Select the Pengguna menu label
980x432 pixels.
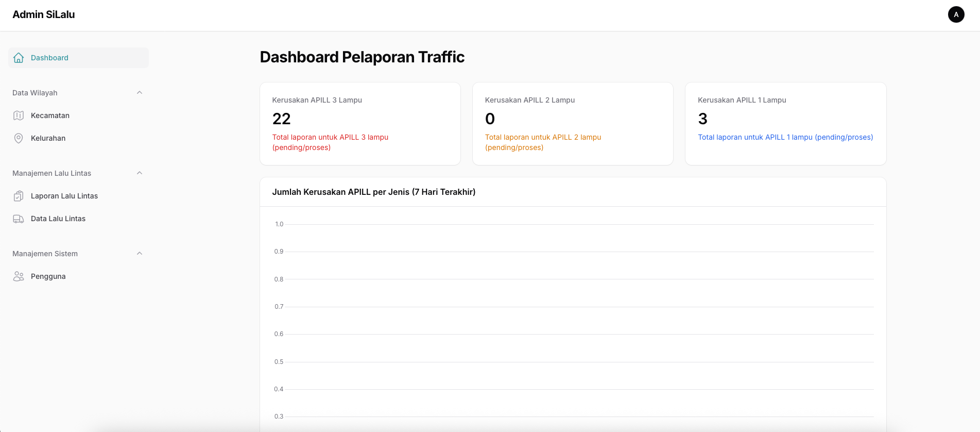[x=48, y=276]
